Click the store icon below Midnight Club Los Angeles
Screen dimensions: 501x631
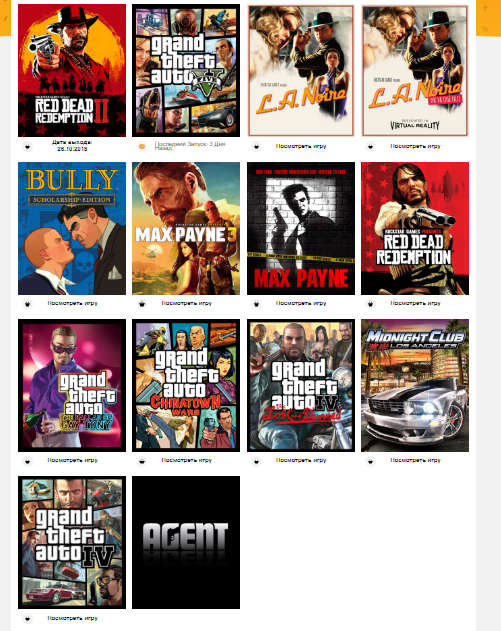[371, 461]
